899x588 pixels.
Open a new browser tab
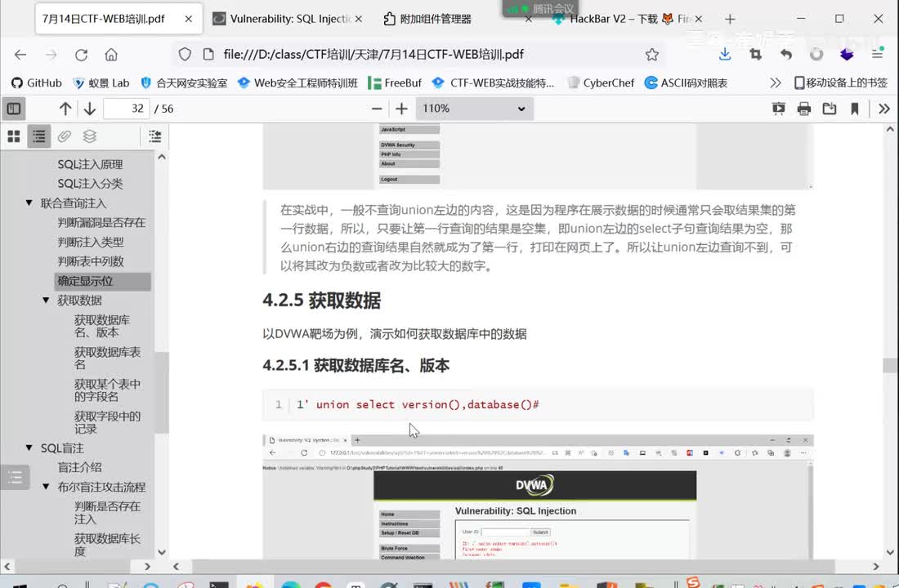[x=730, y=19]
